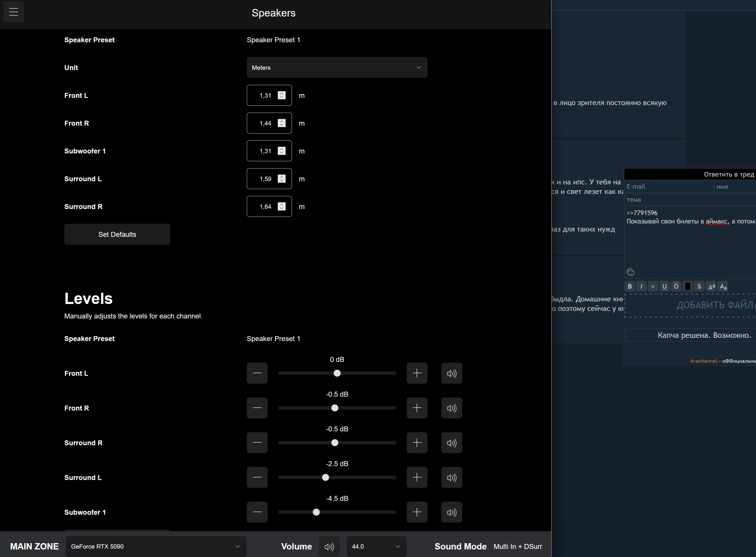Apply spoiler black box formatting in reply form
The width and height of the screenshot is (756, 557).
pyautogui.click(x=688, y=286)
